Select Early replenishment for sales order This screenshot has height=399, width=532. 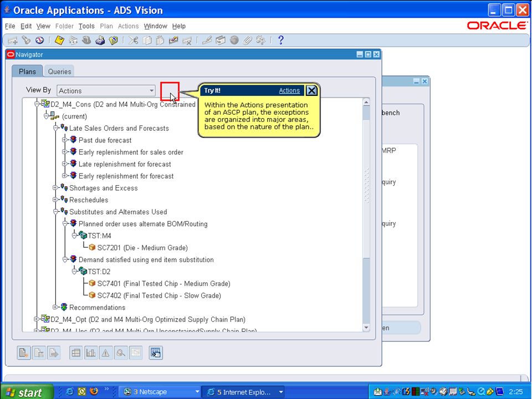[131, 152]
